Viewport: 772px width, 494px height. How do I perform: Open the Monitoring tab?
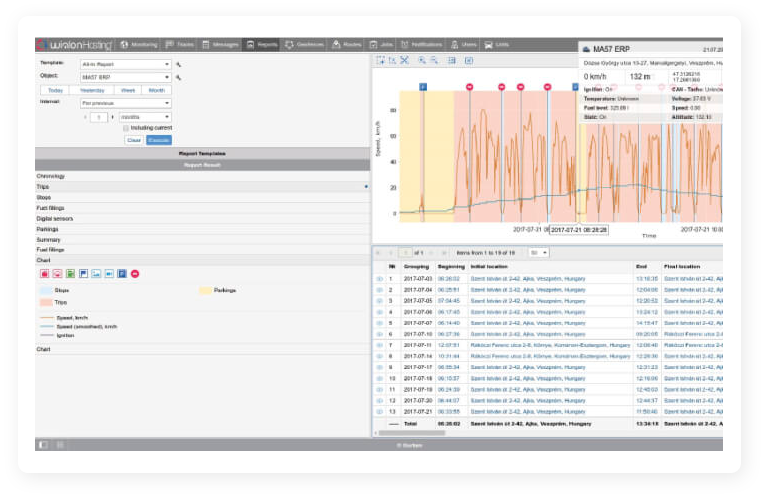coord(138,45)
